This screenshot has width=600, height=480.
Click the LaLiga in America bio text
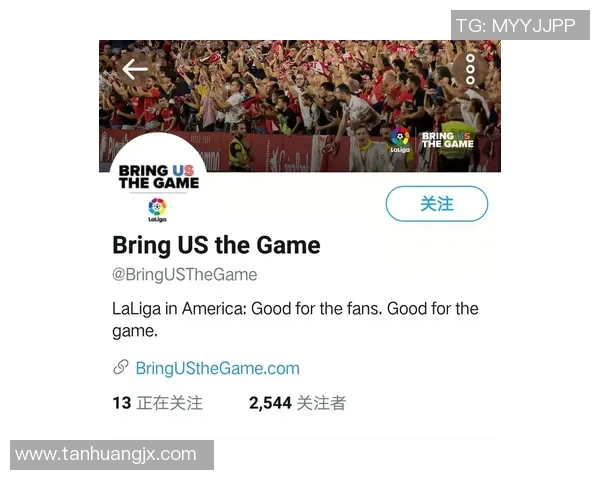(295, 320)
